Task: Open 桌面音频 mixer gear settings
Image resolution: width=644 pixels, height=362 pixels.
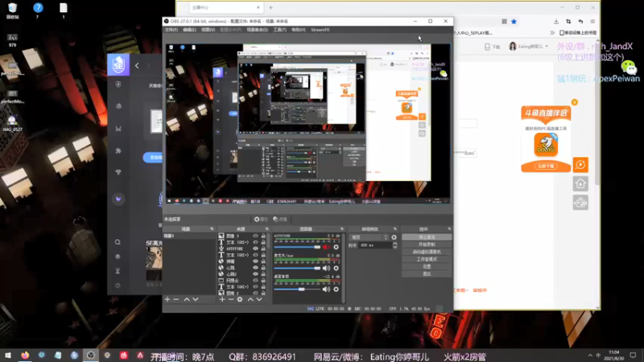Action: 336,290
